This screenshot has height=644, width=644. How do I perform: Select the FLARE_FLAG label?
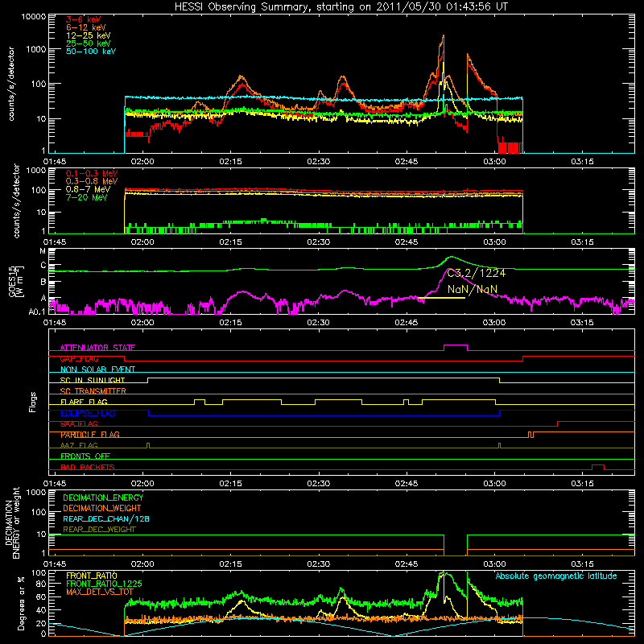point(84,402)
